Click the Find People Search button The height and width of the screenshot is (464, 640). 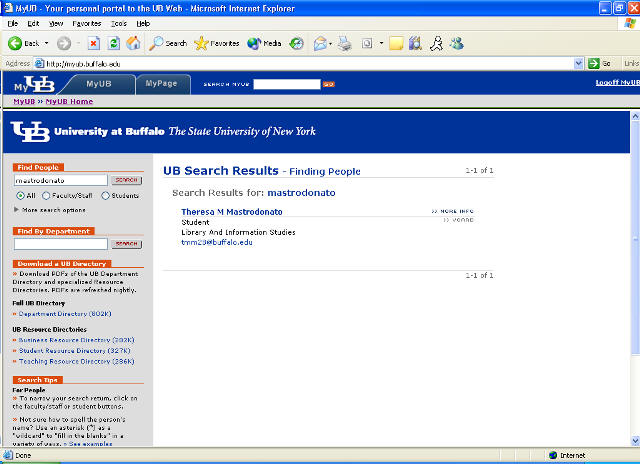(x=126, y=180)
